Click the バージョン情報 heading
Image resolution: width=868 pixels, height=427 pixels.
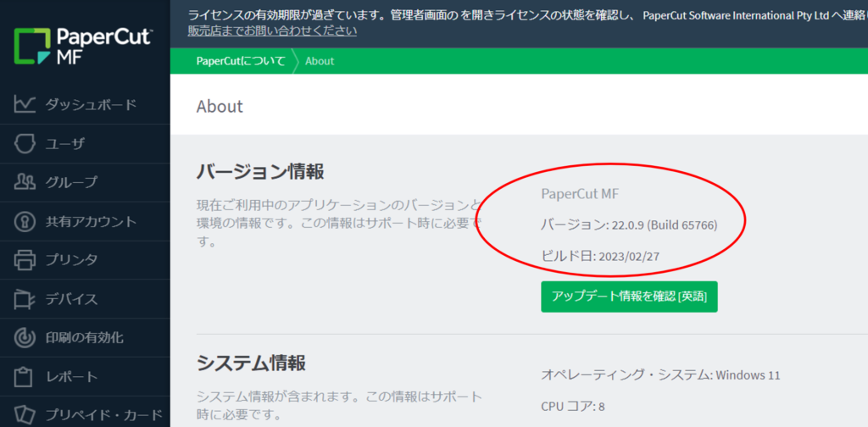pyautogui.click(x=260, y=172)
